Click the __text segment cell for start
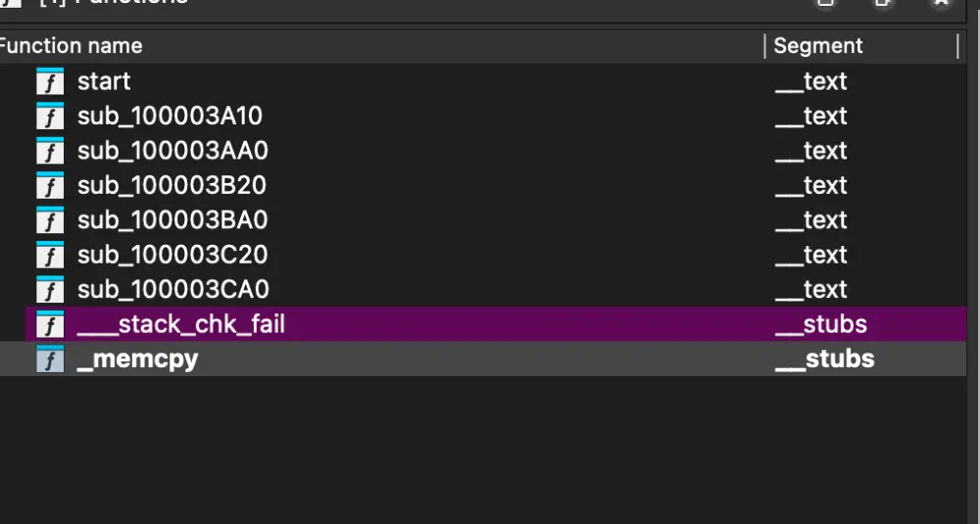Viewport: 980px width, 524px height. 810,81
